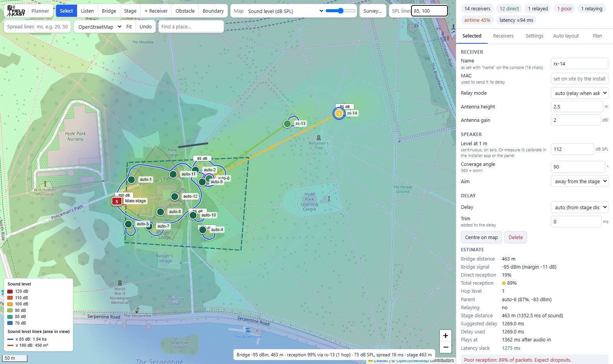Image resolution: width=613 pixels, height=364 pixels.
Task: Select the auto-10 receiver marker
Action: tap(193, 215)
